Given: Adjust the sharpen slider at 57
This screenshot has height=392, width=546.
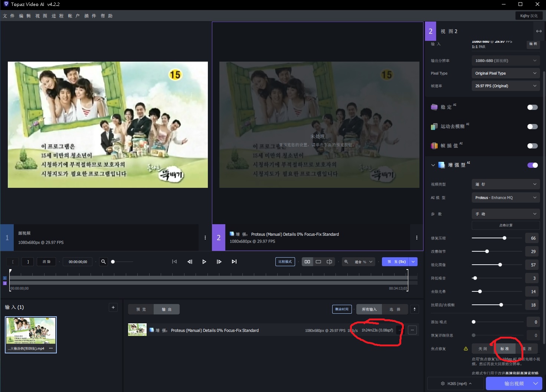Looking at the screenshot, I should 500,265.
